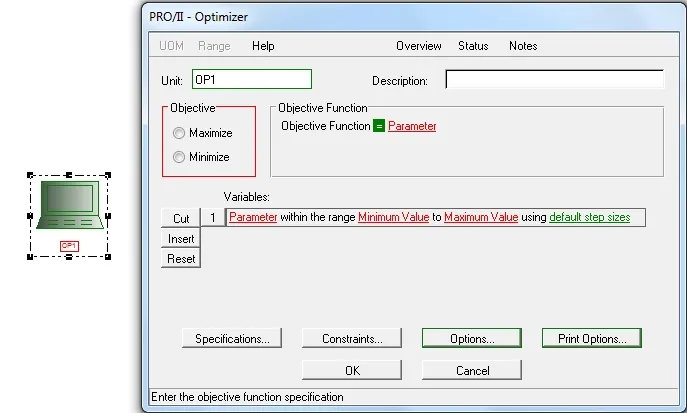This screenshot has height=413, width=687.
Task: Confirm with the OK button
Action: pos(352,371)
